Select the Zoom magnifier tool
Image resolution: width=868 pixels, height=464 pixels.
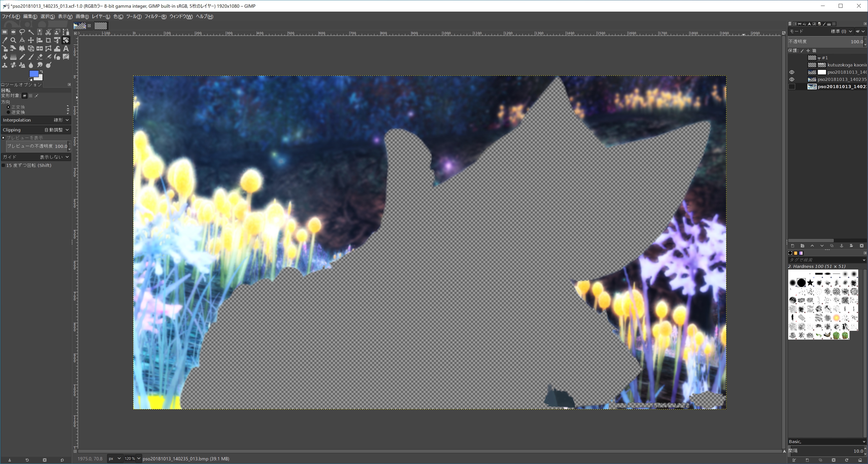tap(13, 40)
